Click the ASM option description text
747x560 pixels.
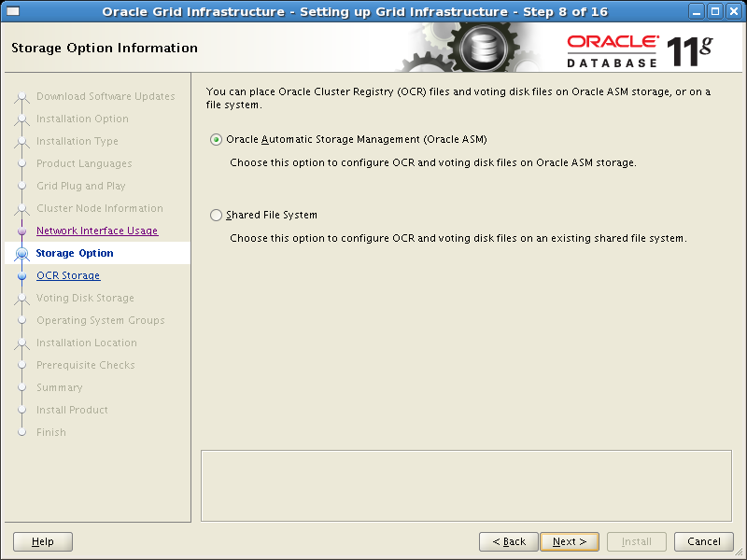pos(433,162)
